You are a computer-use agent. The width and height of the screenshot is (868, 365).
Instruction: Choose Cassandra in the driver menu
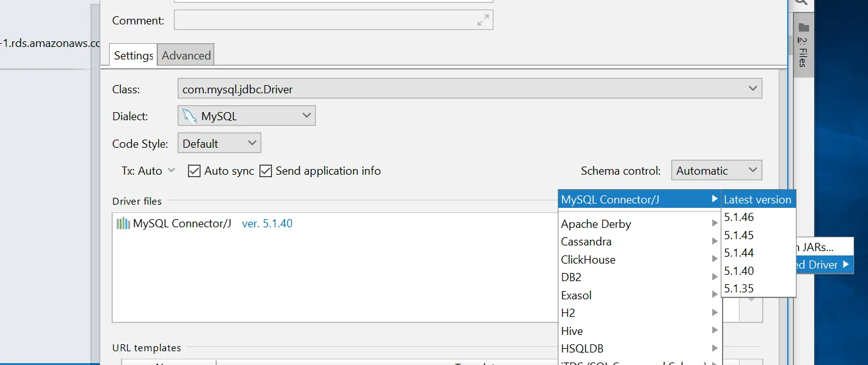tap(639, 241)
